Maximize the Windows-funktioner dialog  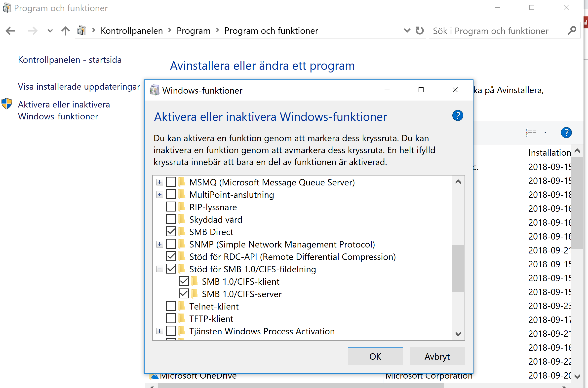click(x=421, y=90)
